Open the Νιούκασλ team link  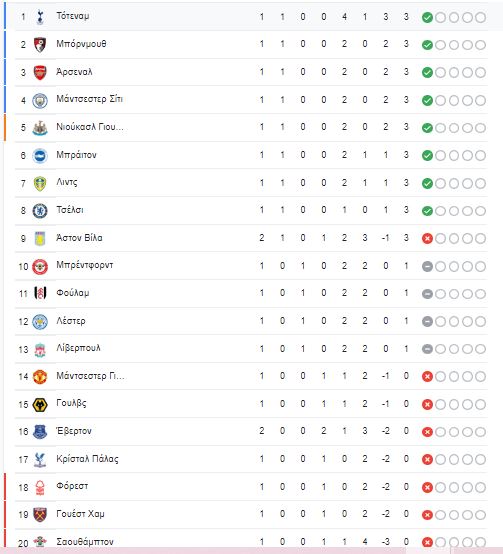[90, 127]
